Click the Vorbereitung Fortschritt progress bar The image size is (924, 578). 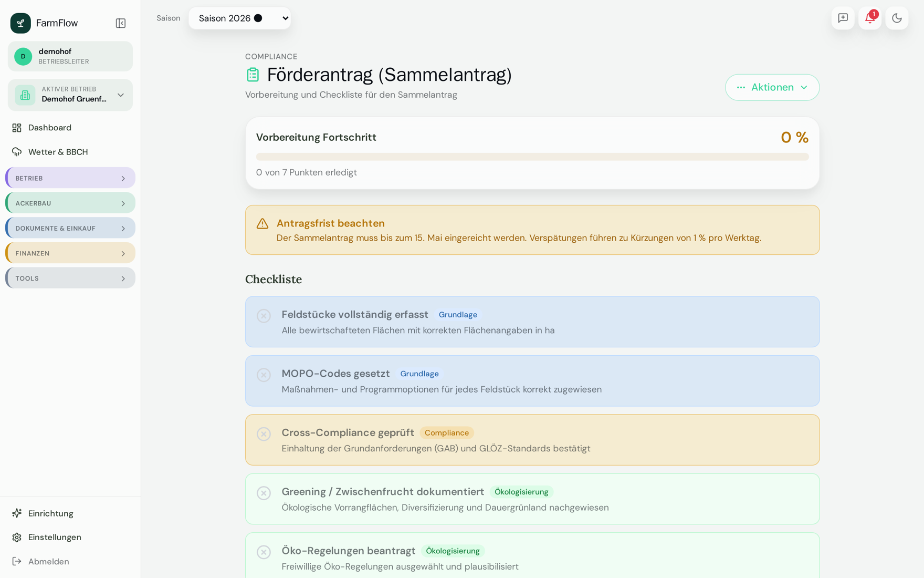[x=532, y=157]
